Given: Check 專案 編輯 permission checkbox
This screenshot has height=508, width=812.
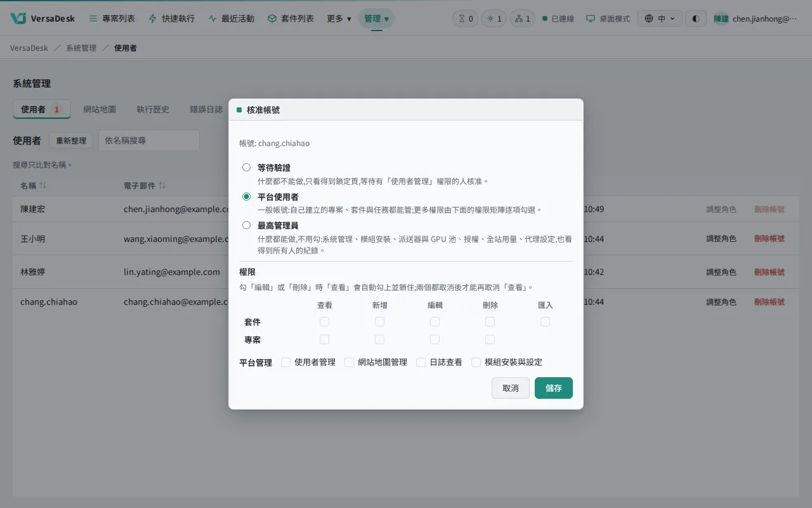Looking at the screenshot, I should tap(435, 339).
